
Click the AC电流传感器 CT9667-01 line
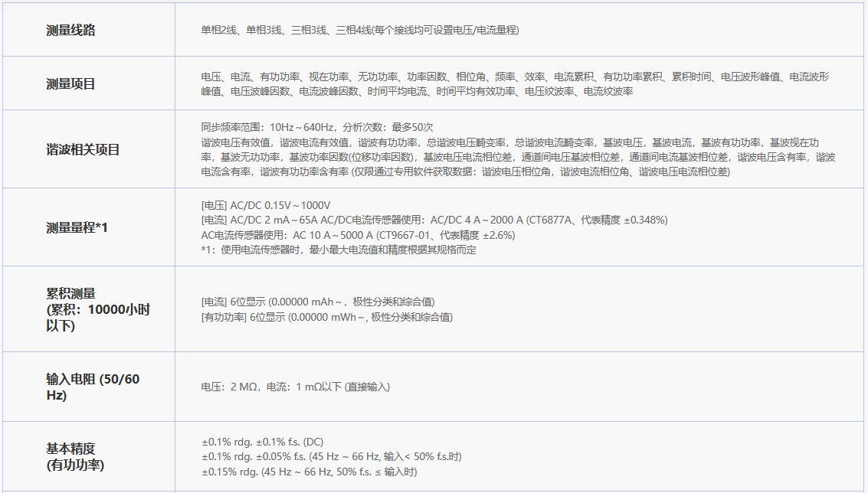[x=358, y=235]
